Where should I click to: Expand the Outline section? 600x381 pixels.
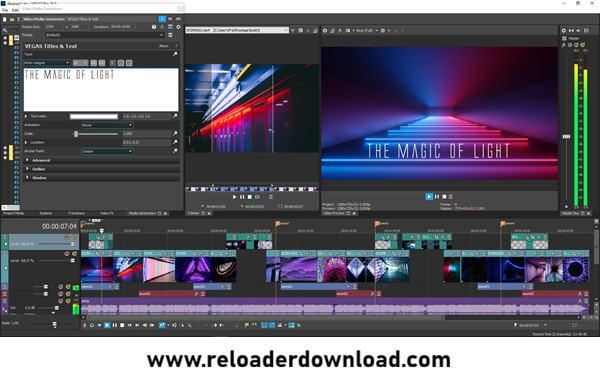[x=27, y=169]
